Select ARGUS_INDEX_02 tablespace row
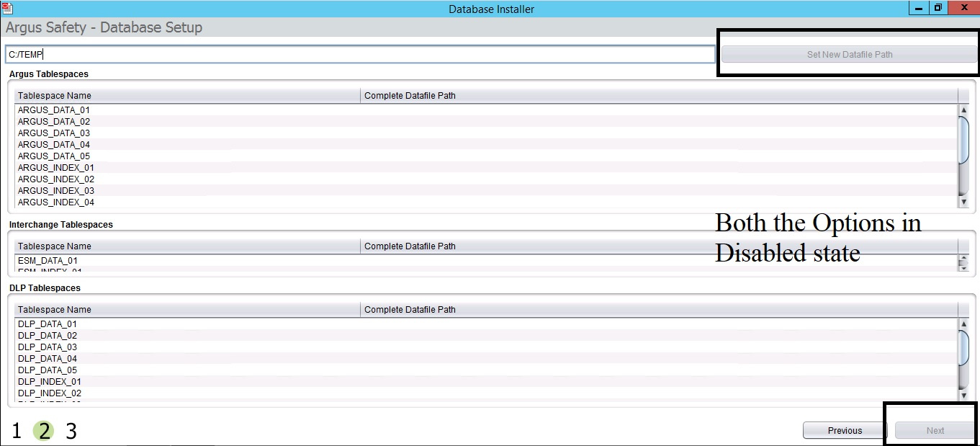 (x=486, y=179)
